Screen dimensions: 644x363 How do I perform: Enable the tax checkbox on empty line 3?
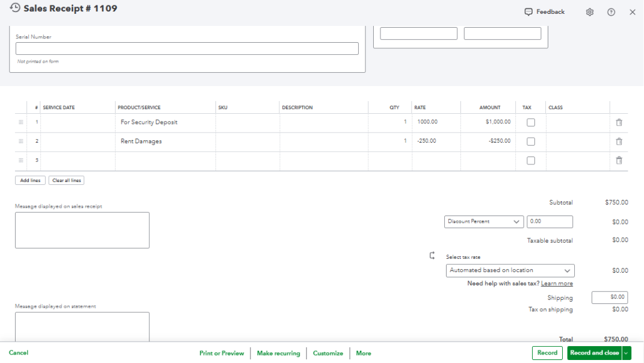[x=531, y=161]
